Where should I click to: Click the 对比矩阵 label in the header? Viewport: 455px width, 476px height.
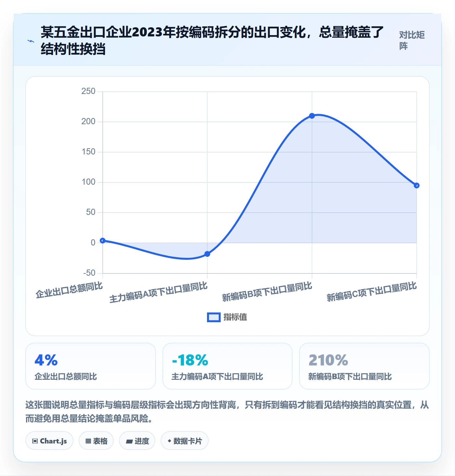(x=412, y=41)
